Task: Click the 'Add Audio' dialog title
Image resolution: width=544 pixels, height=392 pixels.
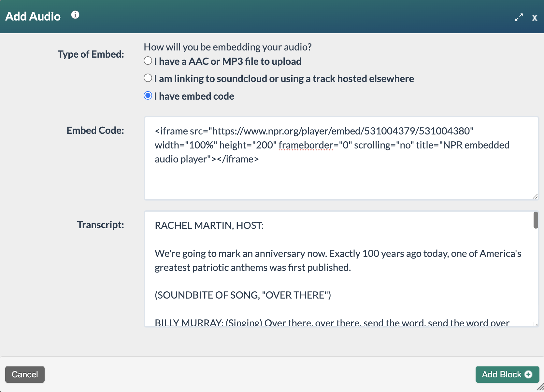Action: (x=33, y=16)
